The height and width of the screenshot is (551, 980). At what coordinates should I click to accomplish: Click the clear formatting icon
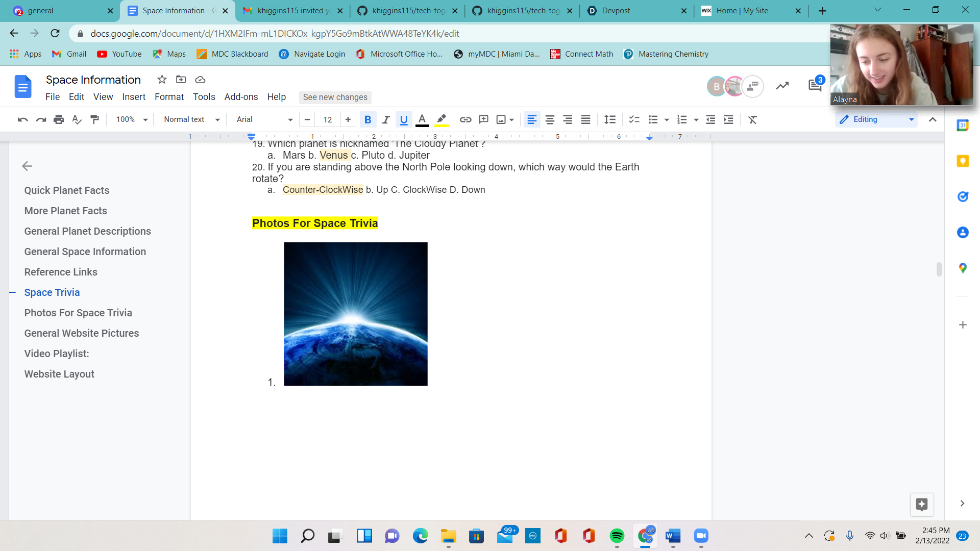[752, 119]
